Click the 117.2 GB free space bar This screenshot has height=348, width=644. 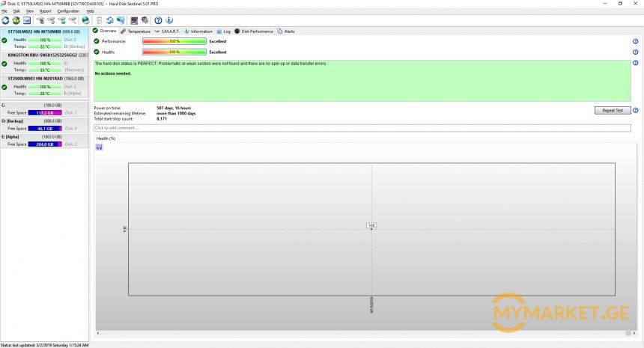click(x=45, y=113)
